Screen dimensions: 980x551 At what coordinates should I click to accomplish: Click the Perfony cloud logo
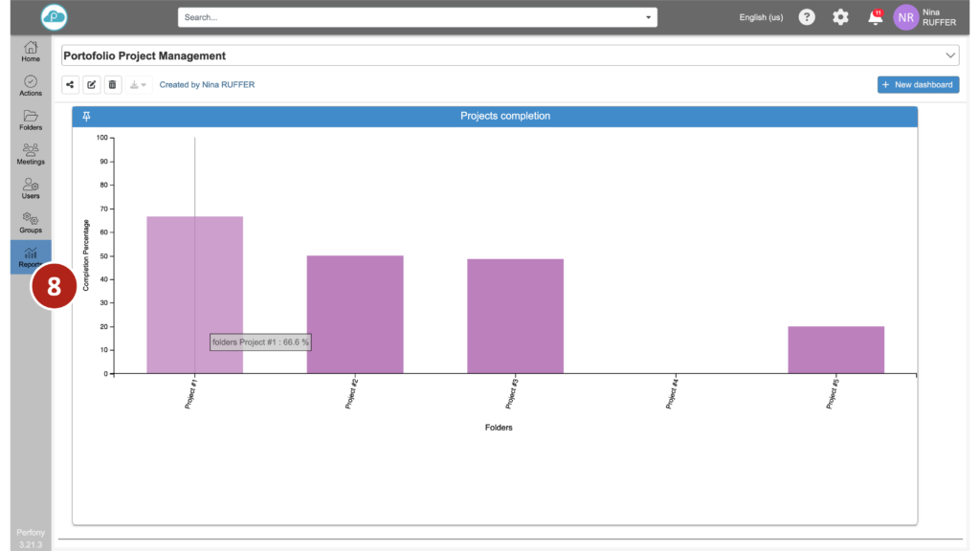pos(55,17)
